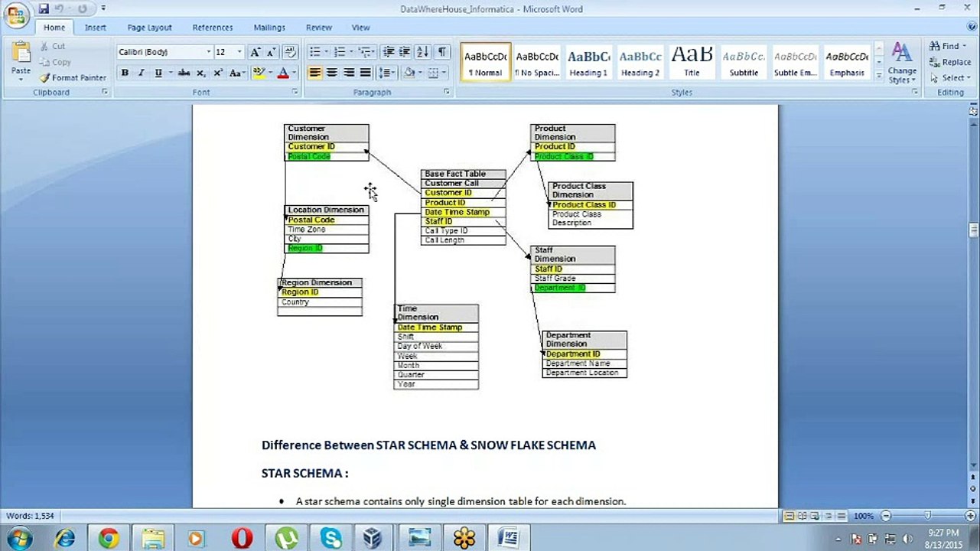Open the Insert ribbon tab
980x551 pixels.
(96, 28)
